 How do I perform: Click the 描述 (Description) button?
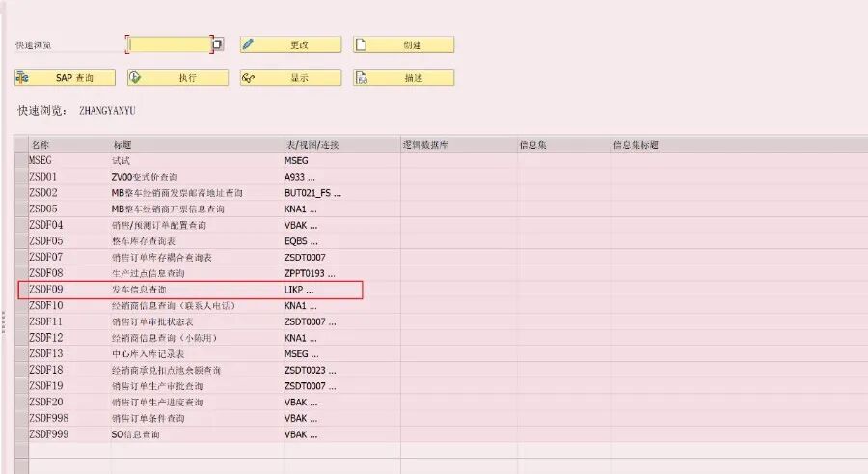tap(403, 77)
